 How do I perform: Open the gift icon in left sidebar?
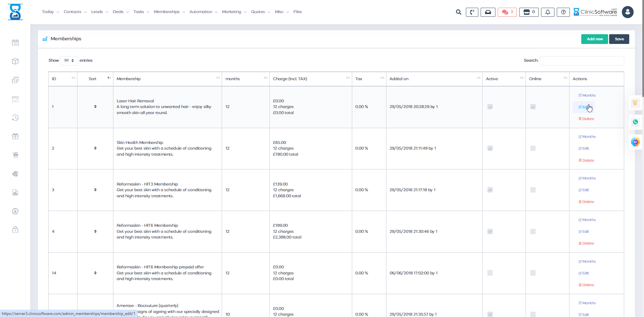click(15, 136)
